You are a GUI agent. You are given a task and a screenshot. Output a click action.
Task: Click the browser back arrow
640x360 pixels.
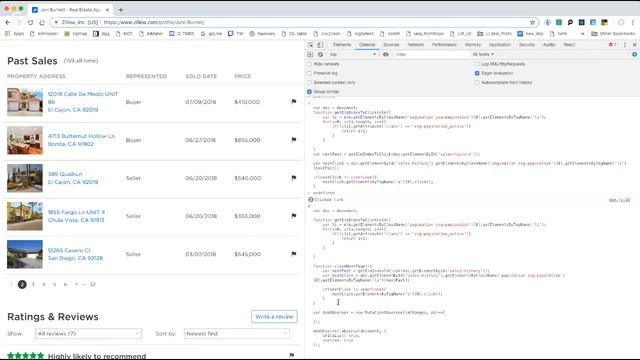point(8,22)
